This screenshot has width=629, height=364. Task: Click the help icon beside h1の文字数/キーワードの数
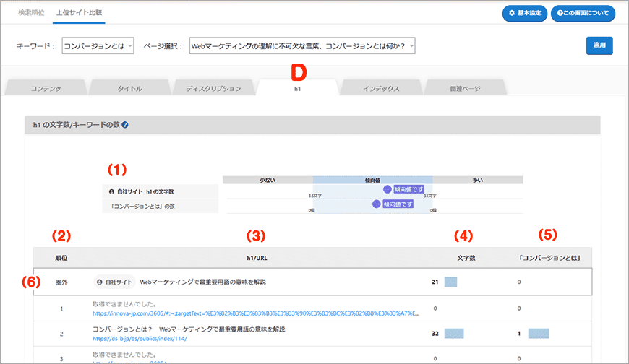tap(126, 125)
